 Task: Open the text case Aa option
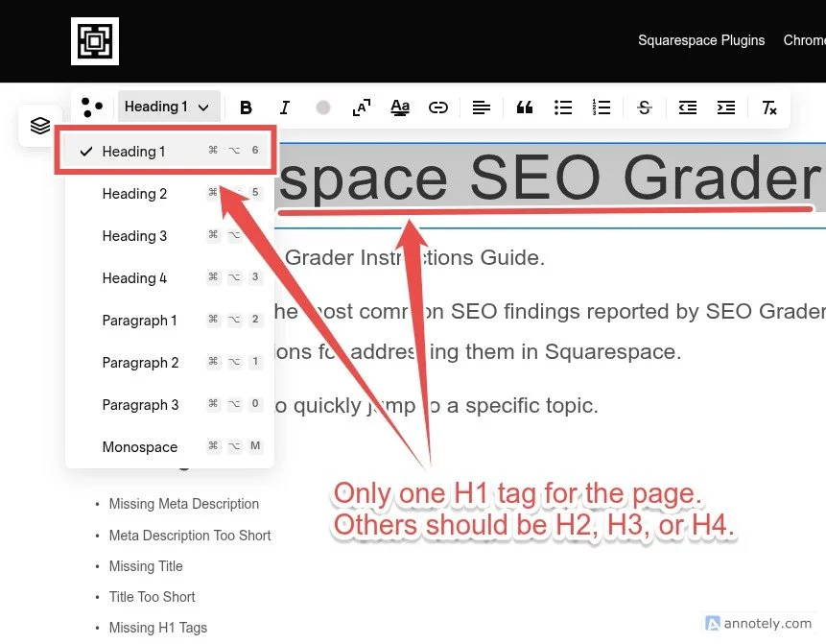pyautogui.click(x=400, y=107)
